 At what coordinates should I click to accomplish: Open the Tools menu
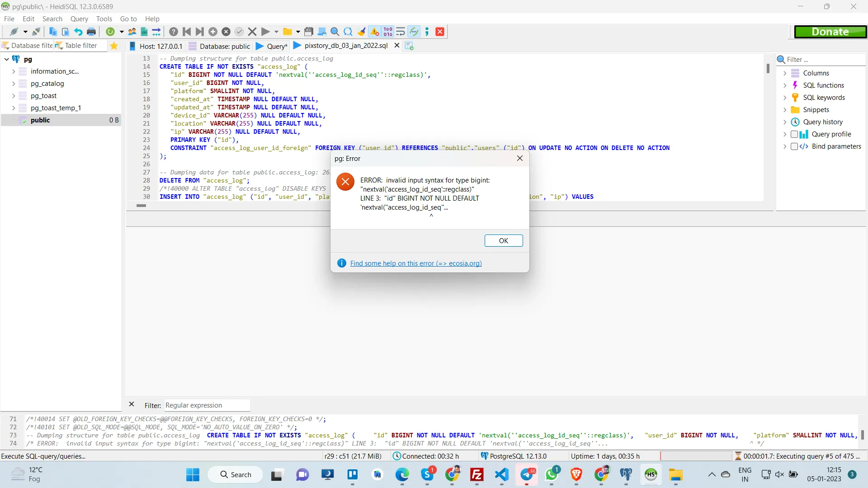(x=104, y=19)
